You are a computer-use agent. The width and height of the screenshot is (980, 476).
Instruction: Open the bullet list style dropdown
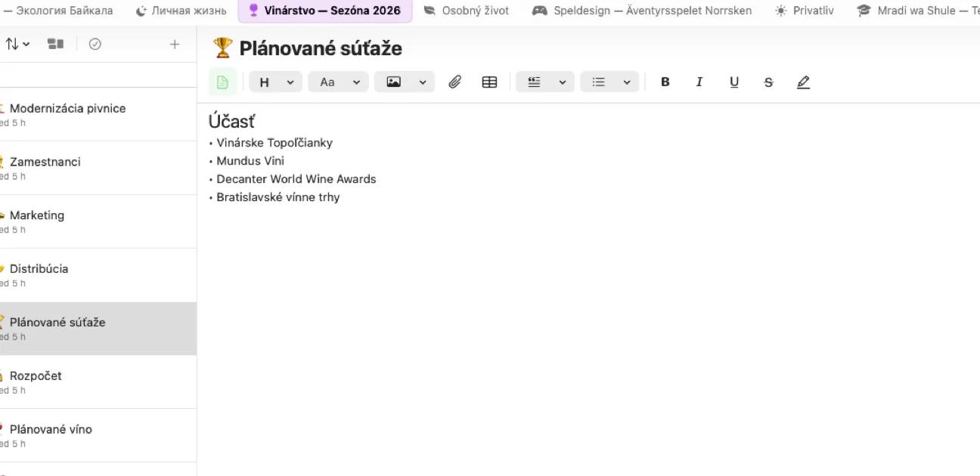(626, 82)
